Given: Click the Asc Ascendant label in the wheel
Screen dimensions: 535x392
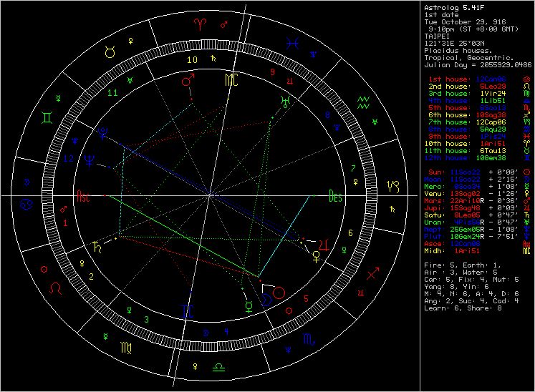Looking at the screenshot, I should tap(84, 196).
